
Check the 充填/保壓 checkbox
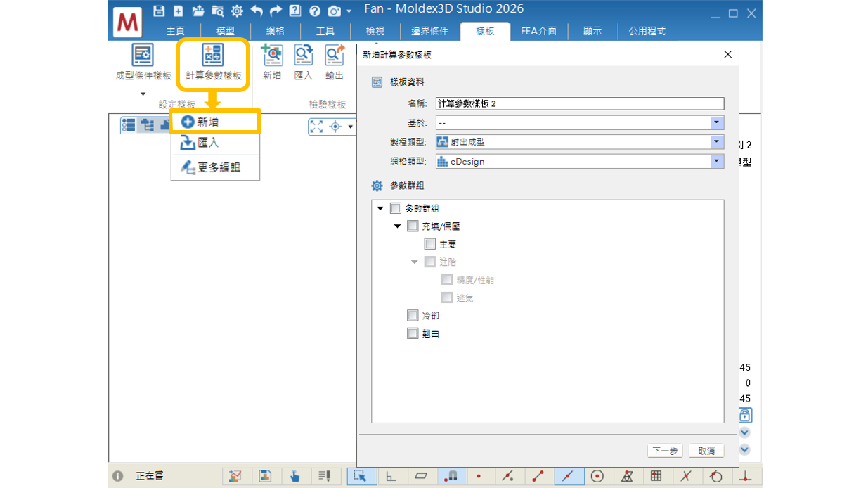[x=413, y=226]
